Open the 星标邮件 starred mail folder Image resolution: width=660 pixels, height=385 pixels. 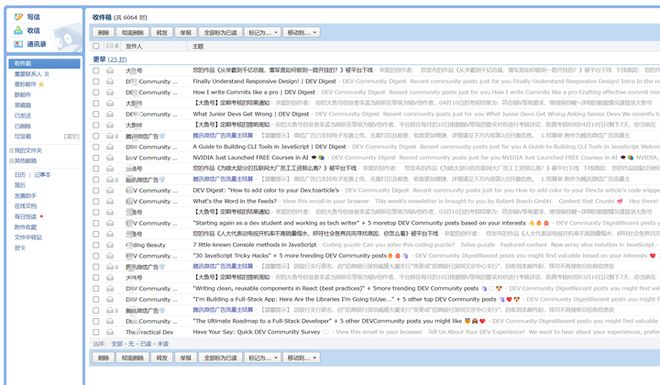25,84
